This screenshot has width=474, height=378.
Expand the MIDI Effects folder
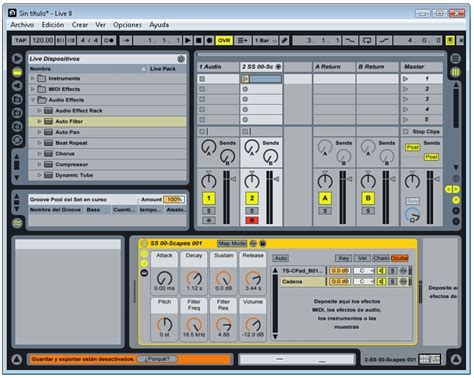coord(33,89)
